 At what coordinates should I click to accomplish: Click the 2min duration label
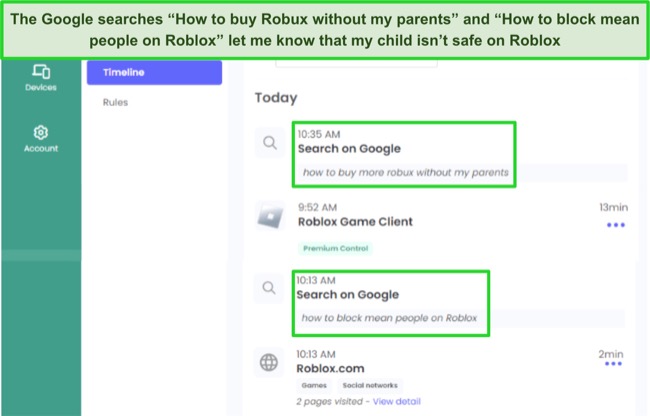click(x=611, y=354)
